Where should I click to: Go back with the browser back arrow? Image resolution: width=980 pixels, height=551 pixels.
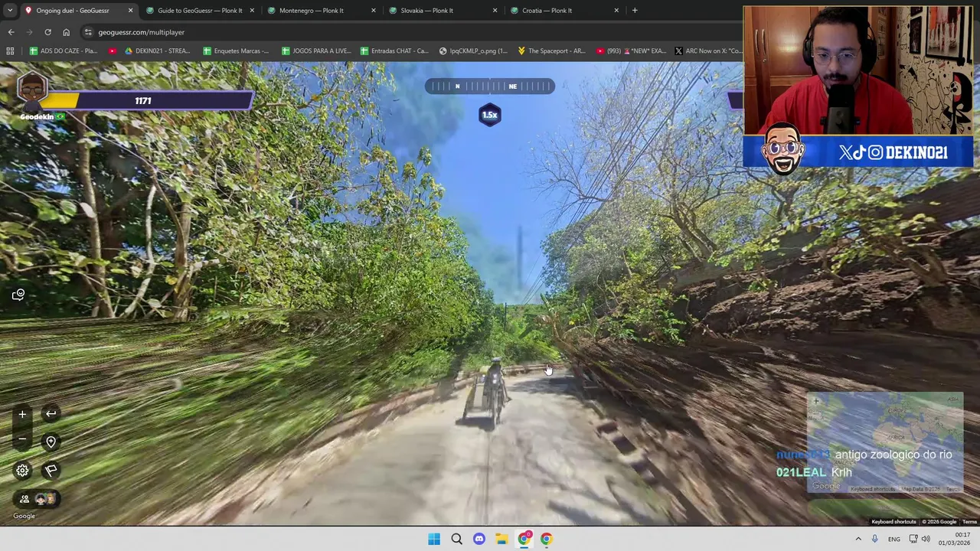(x=11, y=32)
